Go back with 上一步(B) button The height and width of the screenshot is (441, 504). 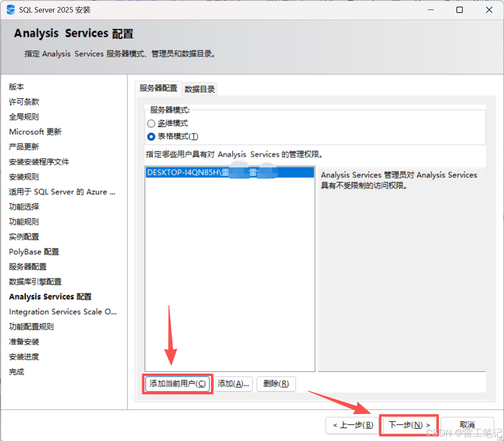tap(353, 425)
